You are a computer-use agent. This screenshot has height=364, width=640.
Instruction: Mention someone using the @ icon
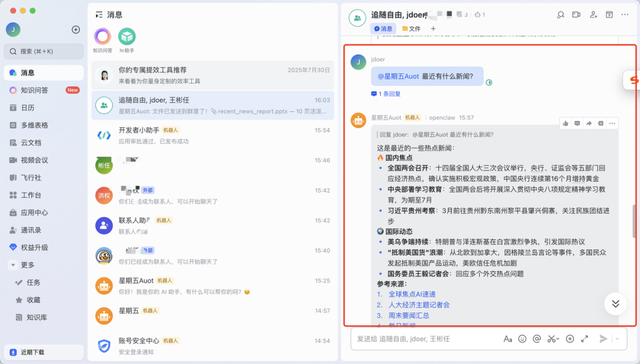tap(536, 339)
